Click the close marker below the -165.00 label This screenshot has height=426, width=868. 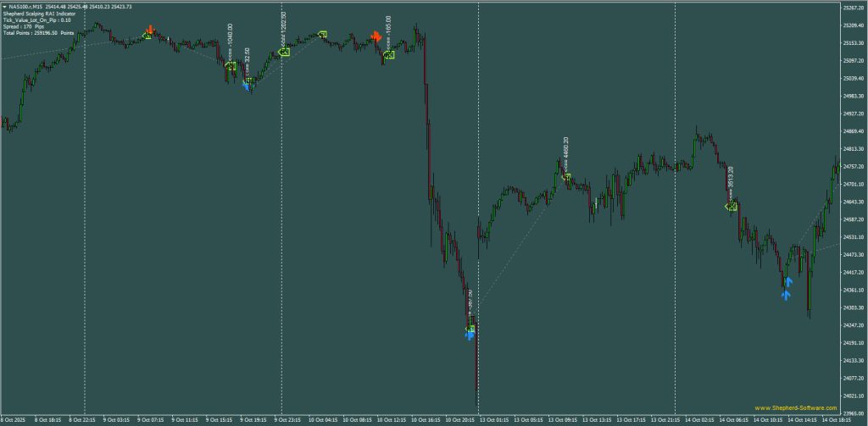pos(388,55)
